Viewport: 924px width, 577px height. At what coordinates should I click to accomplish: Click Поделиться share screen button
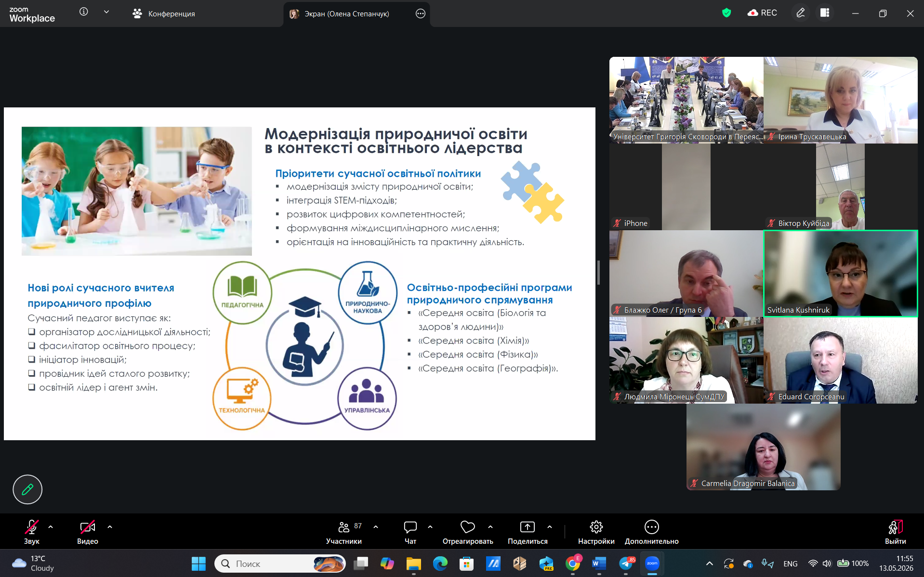coord(528,532)
